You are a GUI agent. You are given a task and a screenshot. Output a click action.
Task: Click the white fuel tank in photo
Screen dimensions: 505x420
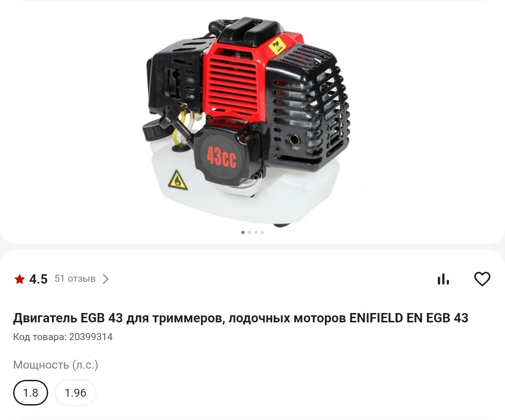(245, 193)
